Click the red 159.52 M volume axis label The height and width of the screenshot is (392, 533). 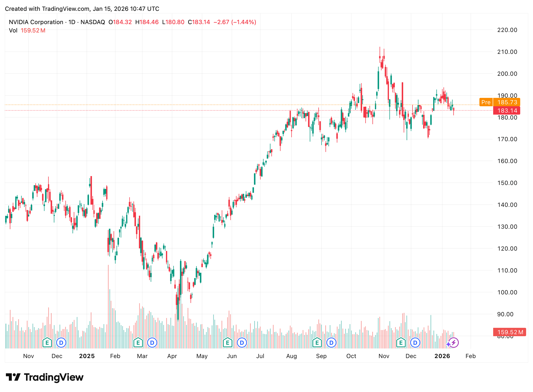click(x=510, y=332)
